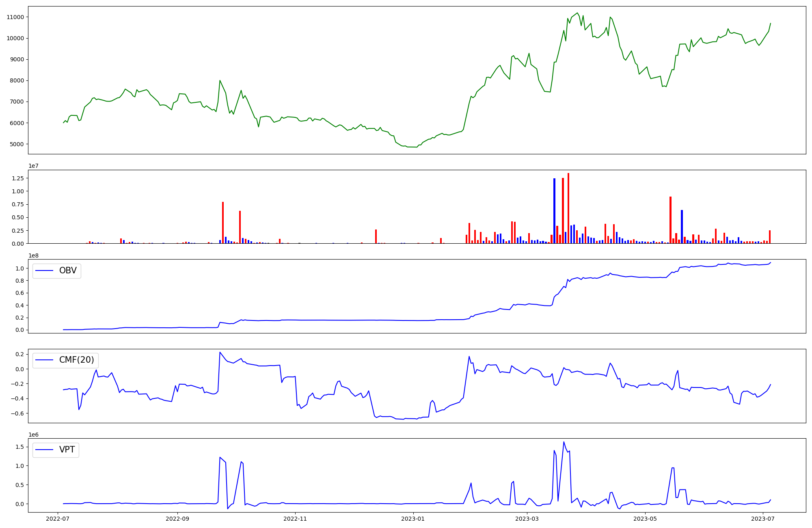
Task: Click the 1e8 OBV axis scale label
Action: click(x=33, y=255)
